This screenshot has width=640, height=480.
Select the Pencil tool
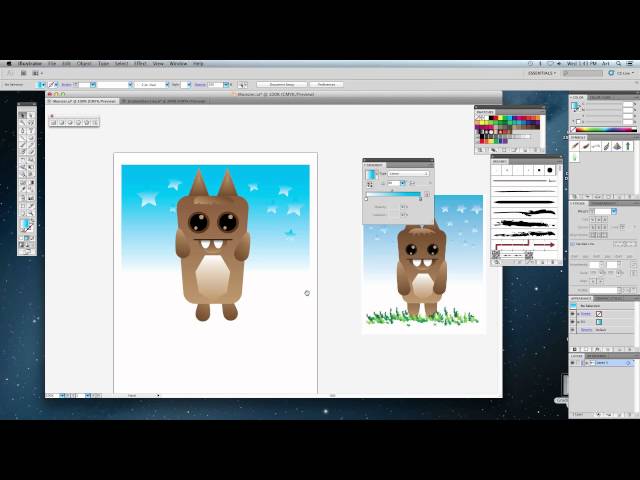tap(31, 145)
